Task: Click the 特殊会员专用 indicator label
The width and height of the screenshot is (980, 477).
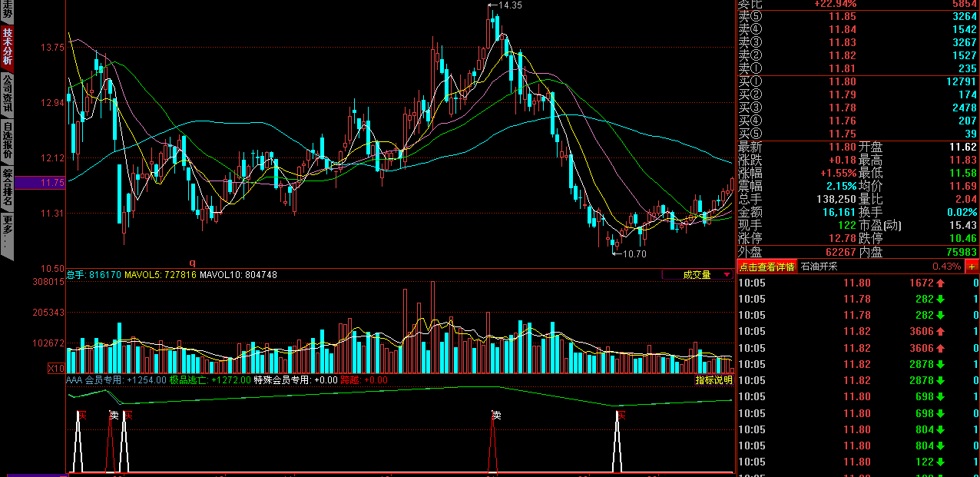Action: (x=296, y=380)
